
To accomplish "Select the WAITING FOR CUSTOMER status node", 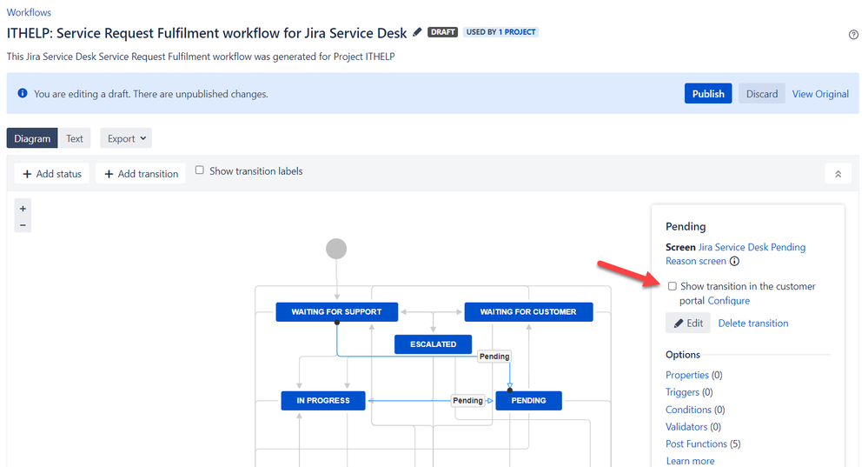I will point(528,312).
